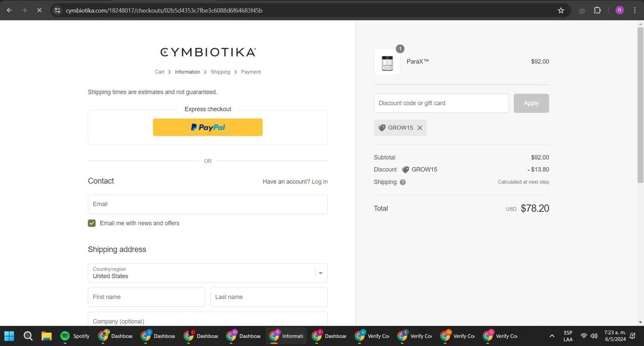Focus the Company (optional) field

(208, 319)
